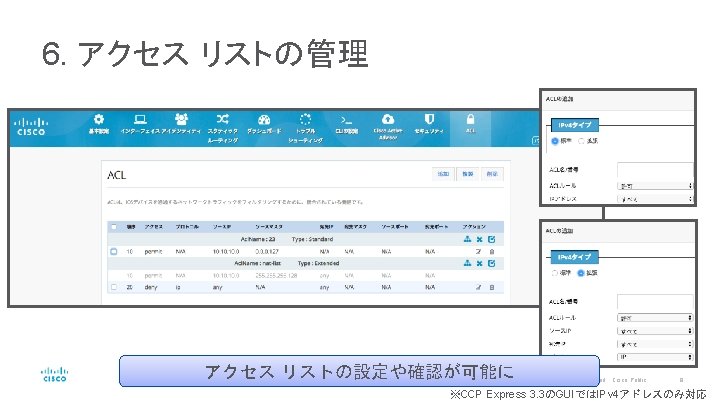Click the edit check icon for AclName 23
Viewport: 720px width, 405px height.
click(x=491, y=239)
